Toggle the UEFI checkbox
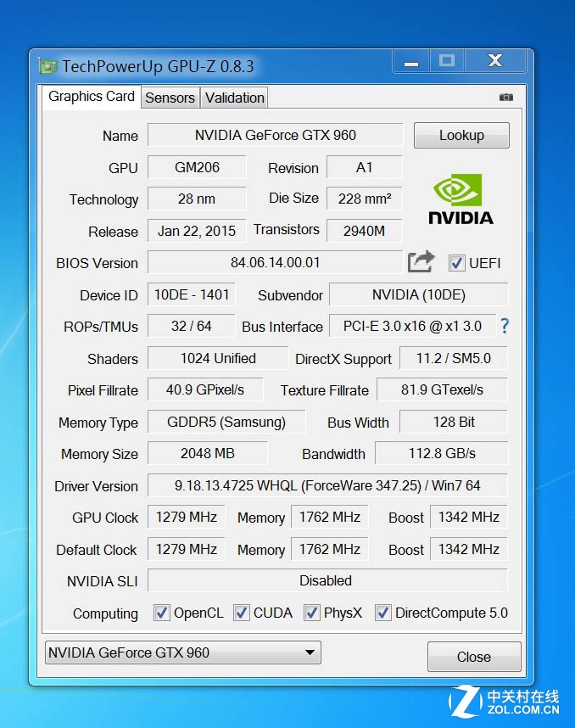This screenshot has width=575, height=728. (x=456, y=263)
